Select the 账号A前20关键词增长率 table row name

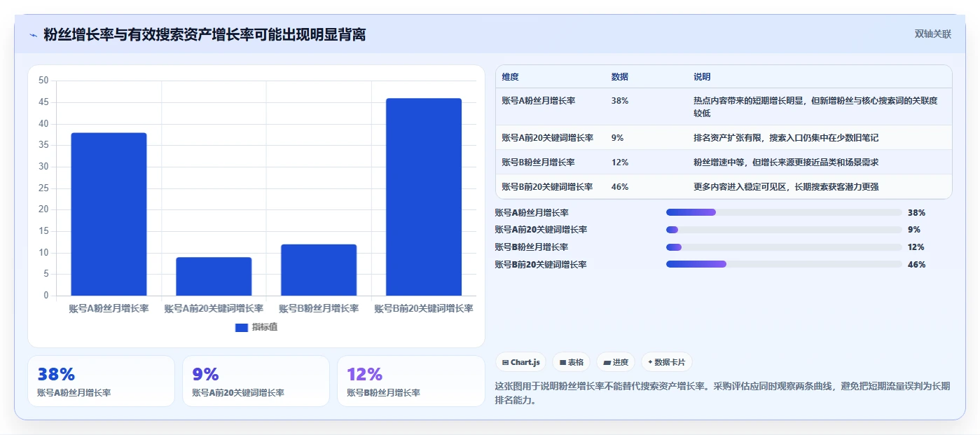[x=548, y=138]
